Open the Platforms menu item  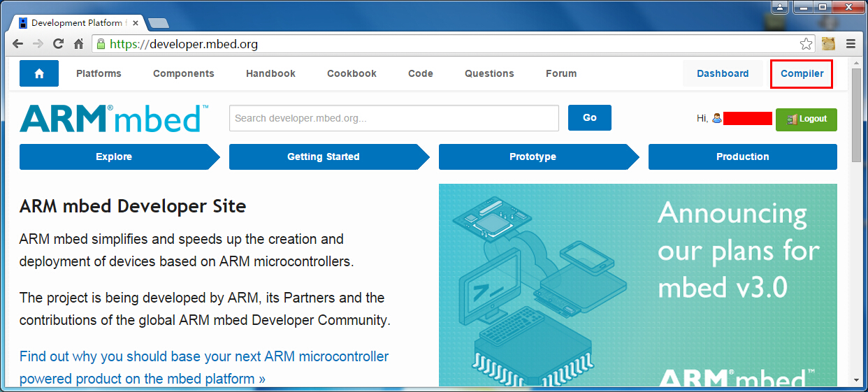click(x=99, y=73)
